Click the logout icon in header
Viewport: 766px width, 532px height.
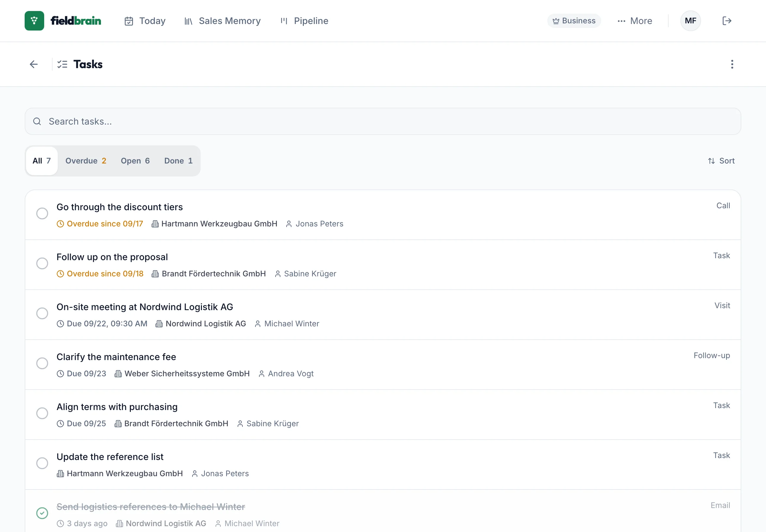point(727,21)
